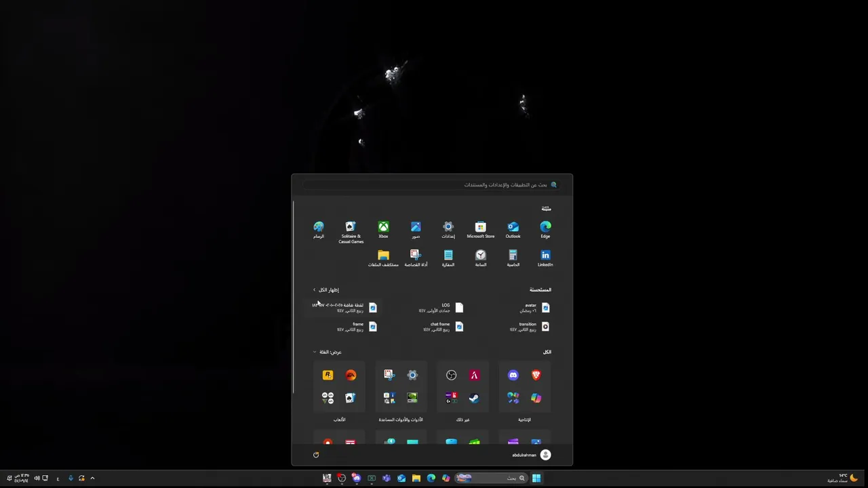Open the recommended LOG file
Viewport: 868px width, 488px height.
click(x=441, y=308)
